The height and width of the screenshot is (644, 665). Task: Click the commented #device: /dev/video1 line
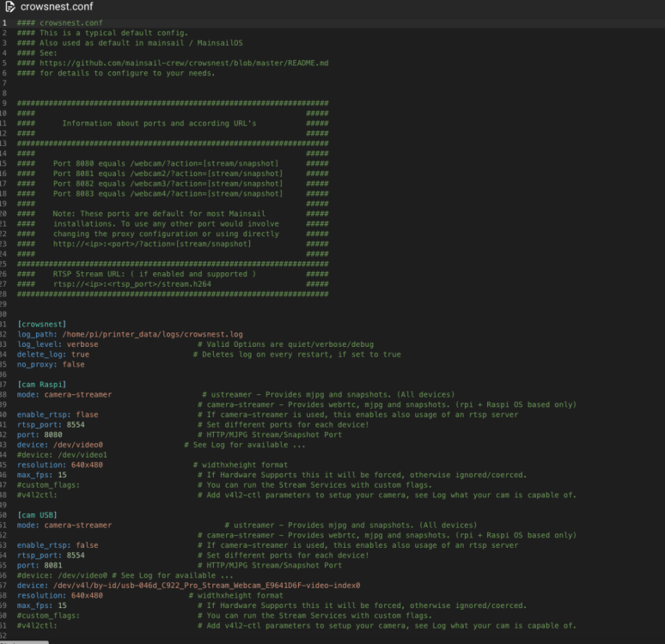[62, 455]
